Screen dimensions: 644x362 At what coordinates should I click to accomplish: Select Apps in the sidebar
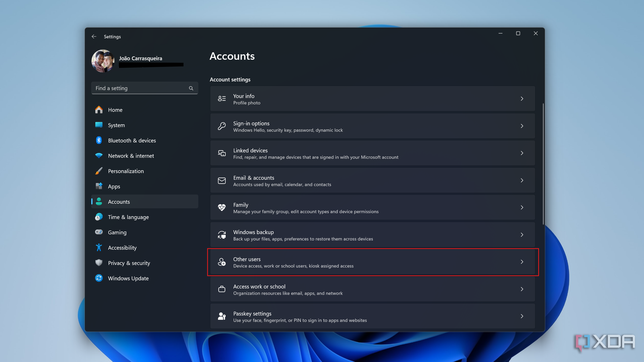[114, 186]
